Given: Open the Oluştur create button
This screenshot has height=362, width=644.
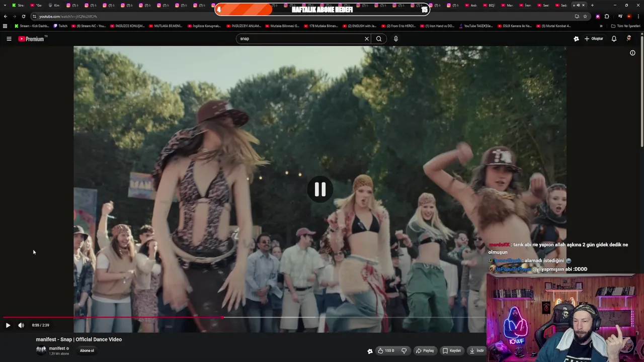Looking at the screenshot, I should click(x=594, y=39).
